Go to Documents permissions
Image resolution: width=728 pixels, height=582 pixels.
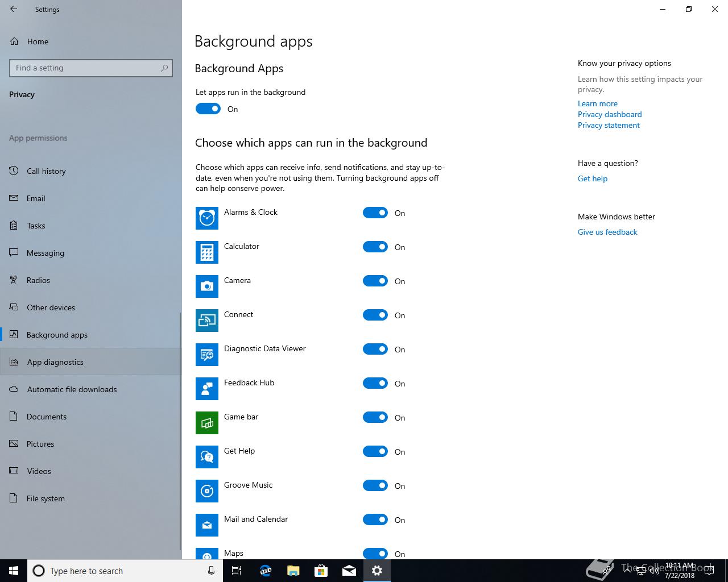[x=90, y=417]
